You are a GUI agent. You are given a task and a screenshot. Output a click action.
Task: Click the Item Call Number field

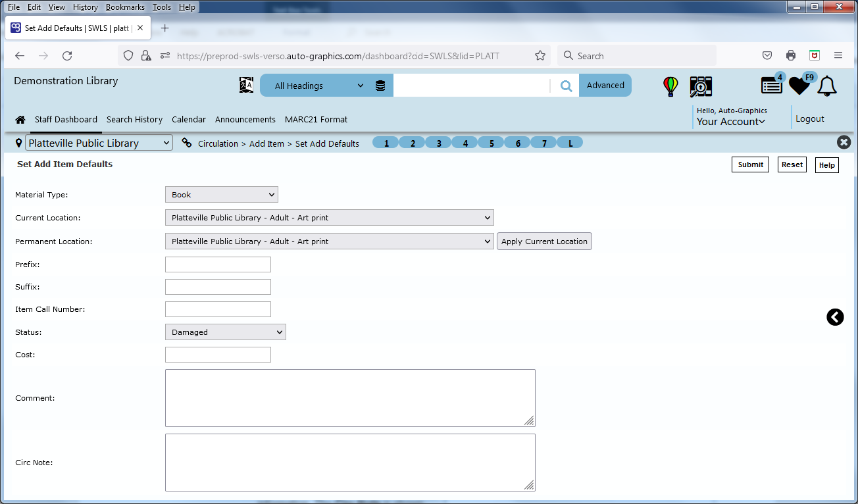click(218, 309)
